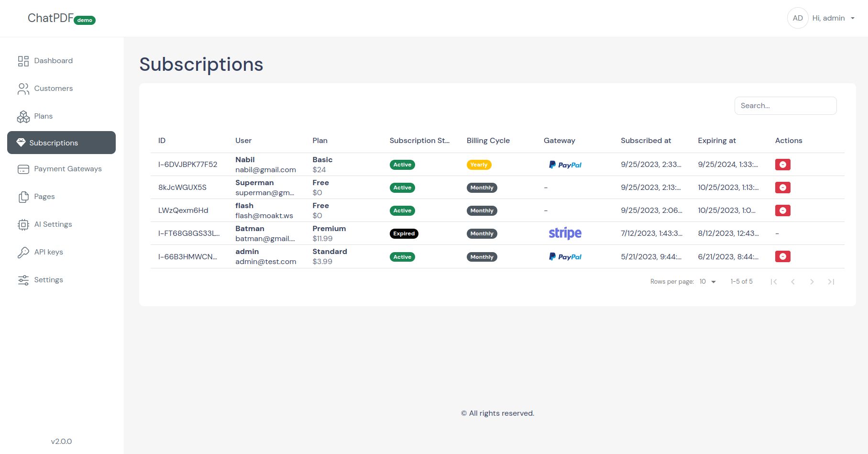Click ID LWzQexm6Hd

(183, 210)
